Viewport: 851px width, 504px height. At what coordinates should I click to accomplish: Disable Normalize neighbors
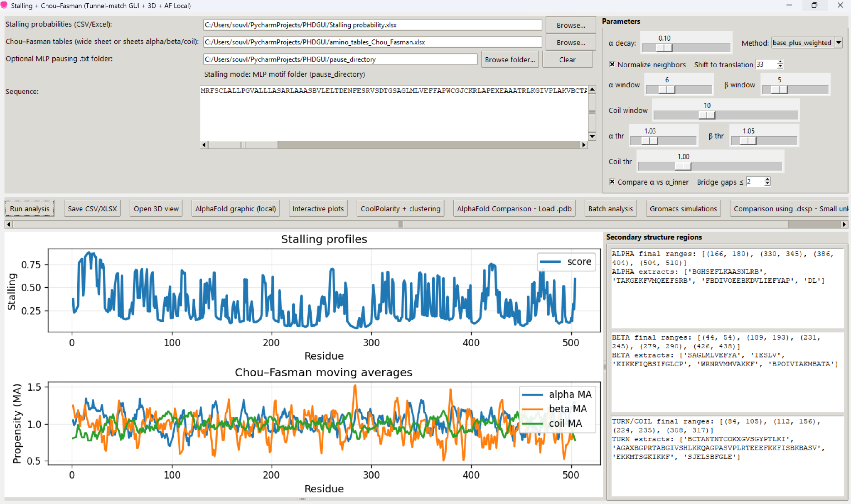tap(612, 64)
